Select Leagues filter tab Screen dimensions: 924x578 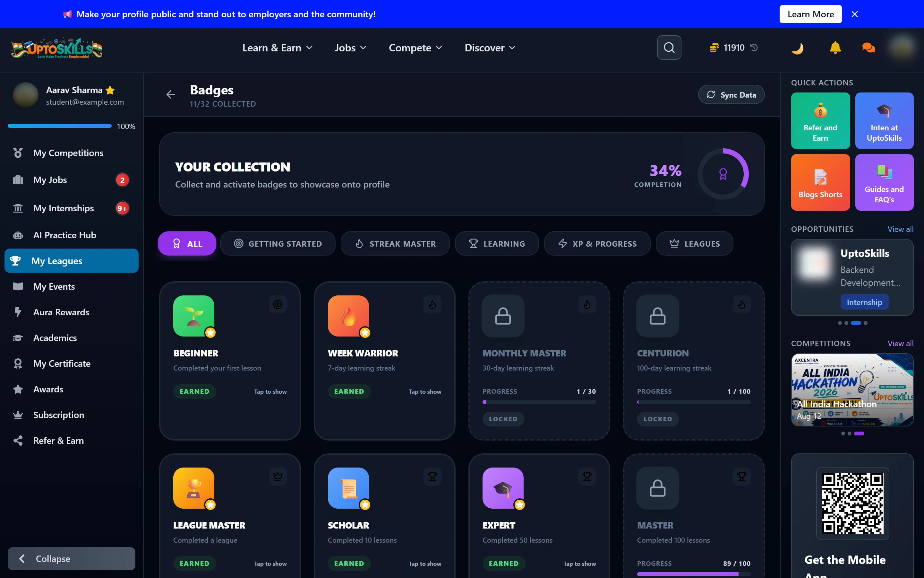tap(695, 243)
